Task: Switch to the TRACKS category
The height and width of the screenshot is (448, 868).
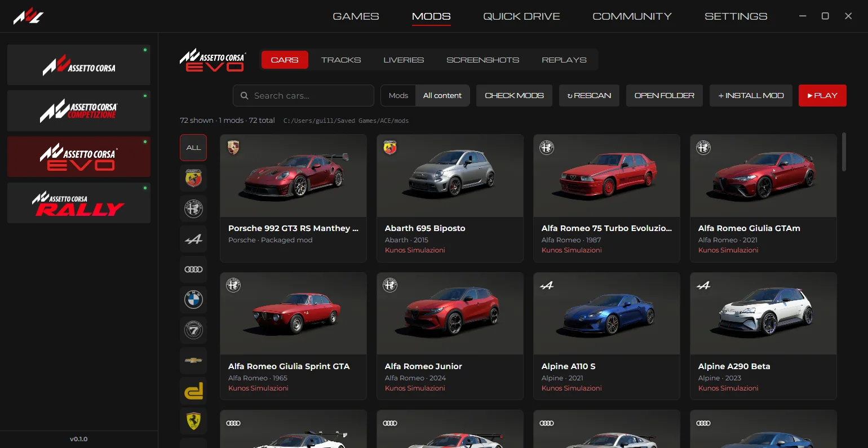Action: 341,60
